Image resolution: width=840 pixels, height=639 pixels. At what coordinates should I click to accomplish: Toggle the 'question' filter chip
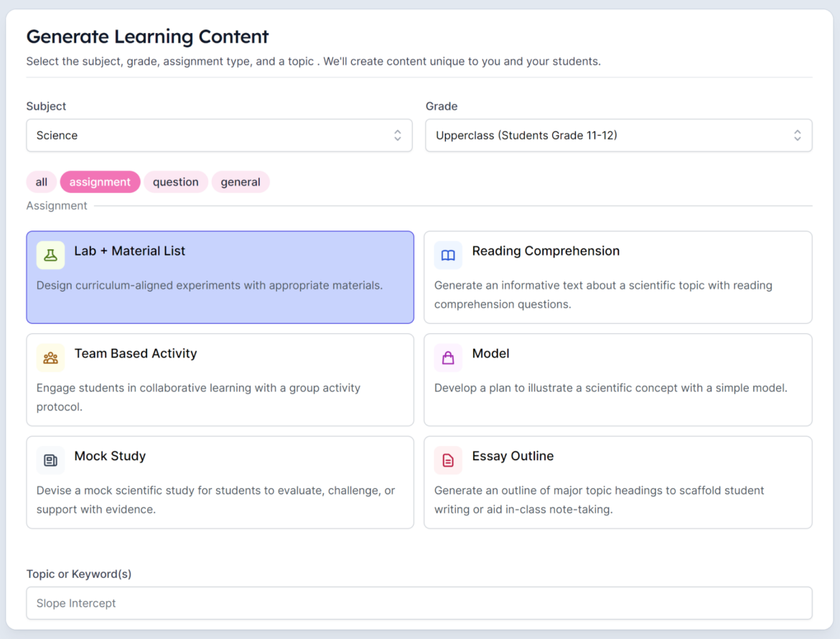point(176,182)
